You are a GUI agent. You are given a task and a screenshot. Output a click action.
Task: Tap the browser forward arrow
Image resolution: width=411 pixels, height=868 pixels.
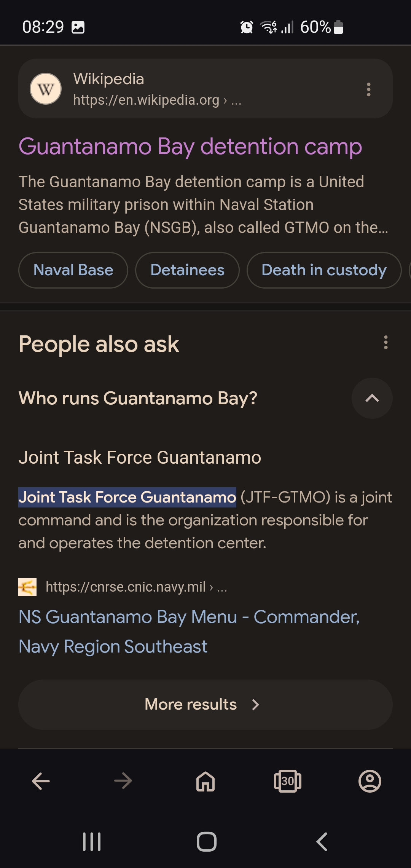pos(123,781)
